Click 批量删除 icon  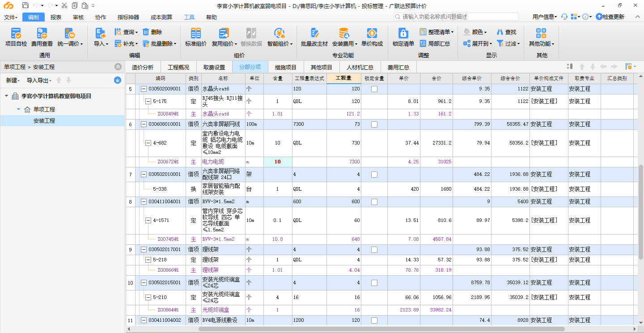point(146,44)
